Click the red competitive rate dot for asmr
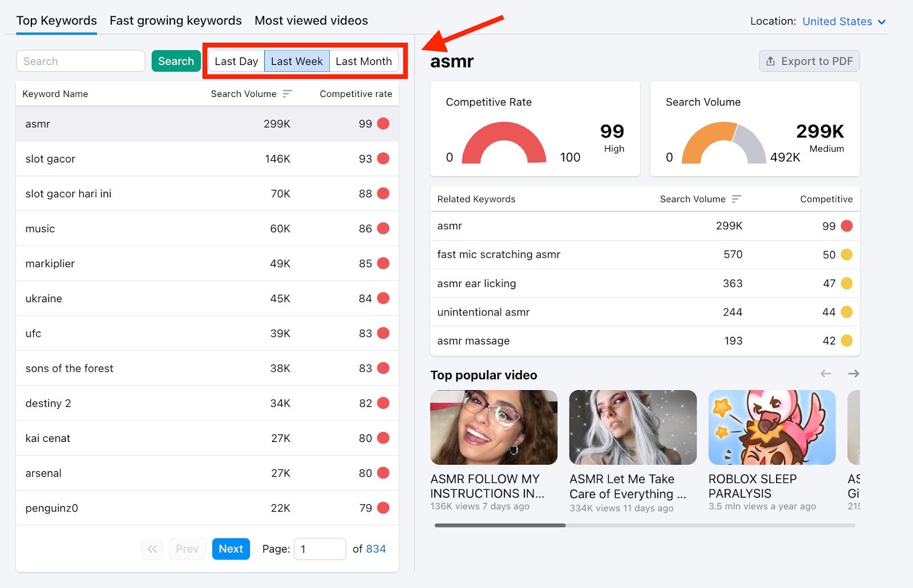 pyautogui.click(x=383, y=123)
